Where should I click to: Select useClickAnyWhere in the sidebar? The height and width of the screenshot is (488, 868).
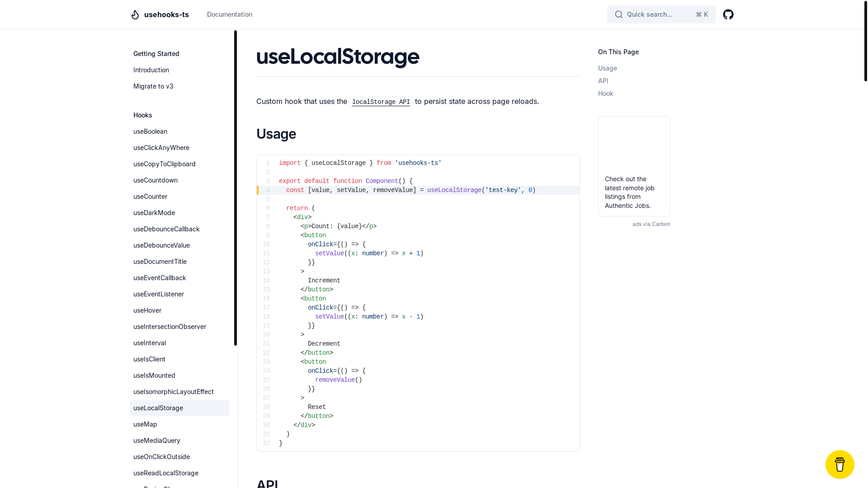point(179,148)
